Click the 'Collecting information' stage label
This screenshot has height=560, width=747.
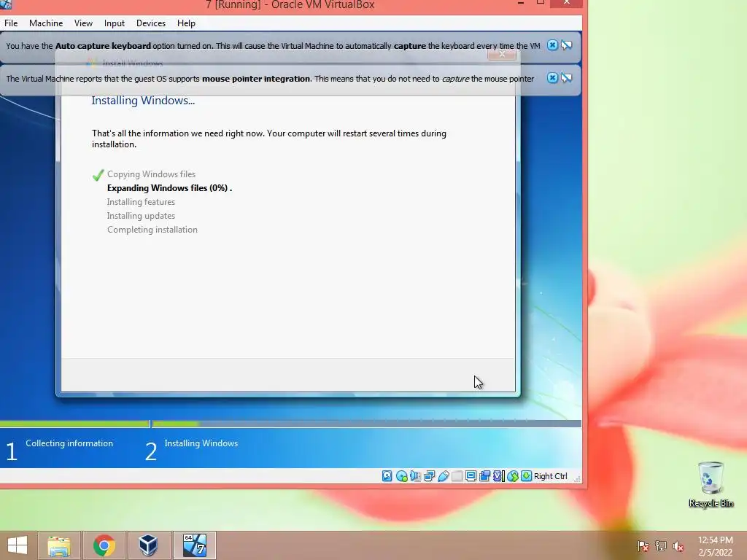(x=69, y=443)
